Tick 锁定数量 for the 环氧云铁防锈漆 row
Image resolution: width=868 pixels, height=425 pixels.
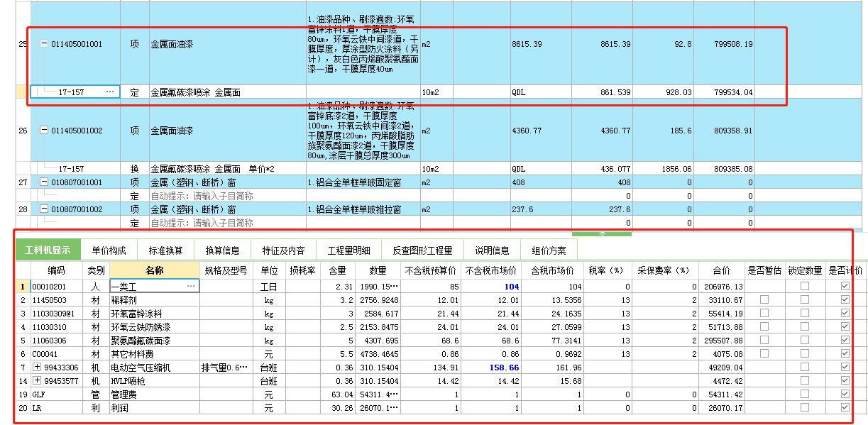805,327
